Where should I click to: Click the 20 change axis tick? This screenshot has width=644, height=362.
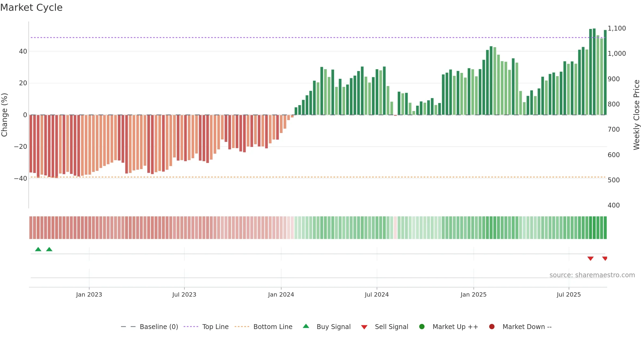point(23,83)
